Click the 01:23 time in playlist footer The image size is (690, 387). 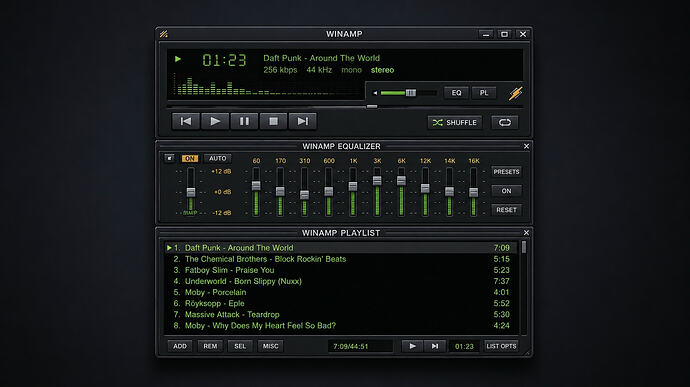click(x=464, y=346)
